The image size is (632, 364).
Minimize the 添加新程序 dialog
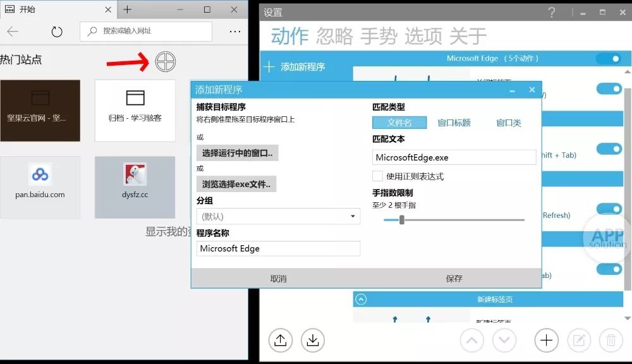click(512, 90)
